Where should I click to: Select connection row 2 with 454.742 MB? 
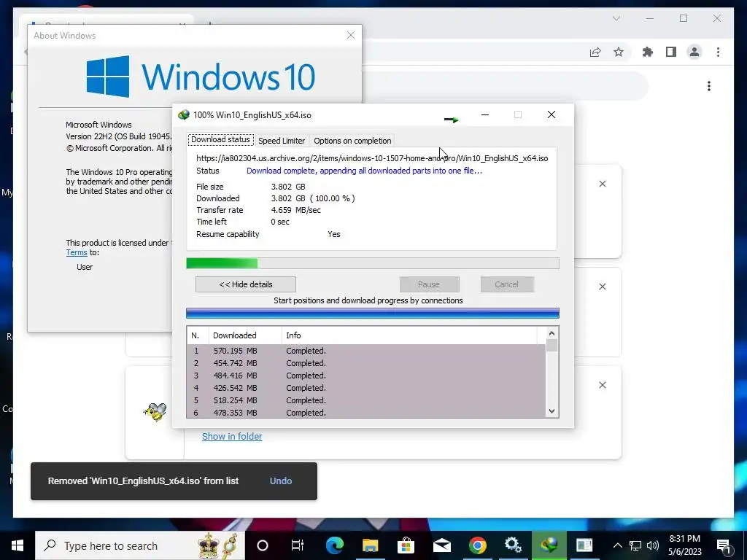point(366,363)
